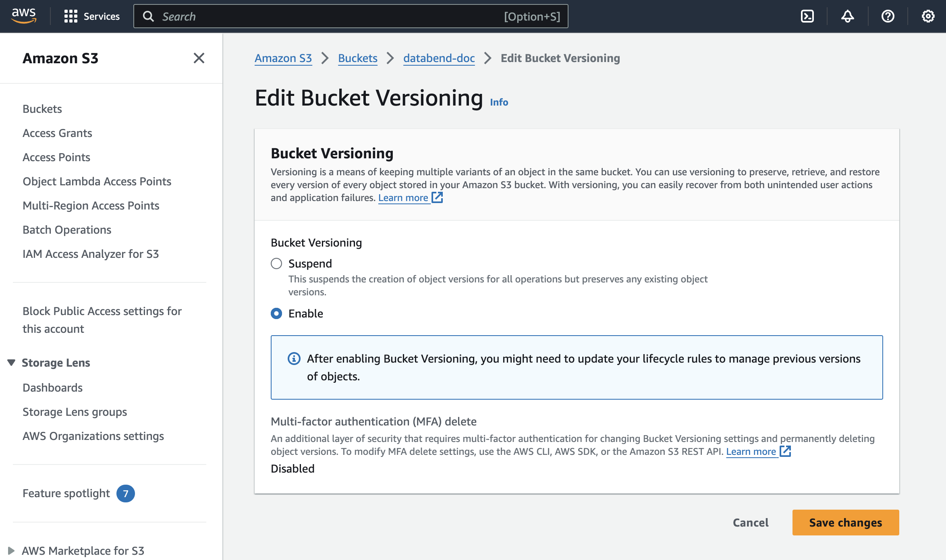Open Object Lambda Access Points

coord(97,181)
